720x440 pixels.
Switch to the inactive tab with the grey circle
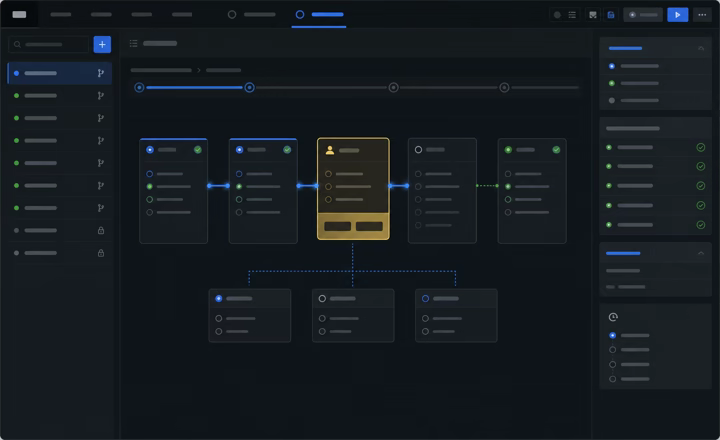252,15
